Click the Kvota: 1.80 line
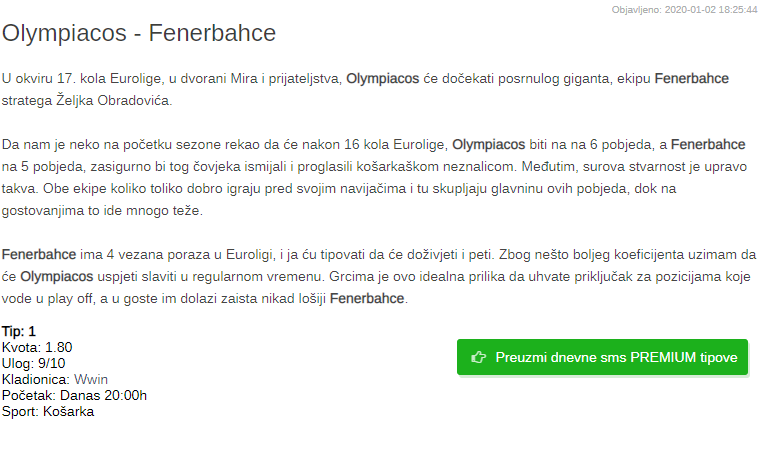This screenshot has width=779, height=462. 37,347
